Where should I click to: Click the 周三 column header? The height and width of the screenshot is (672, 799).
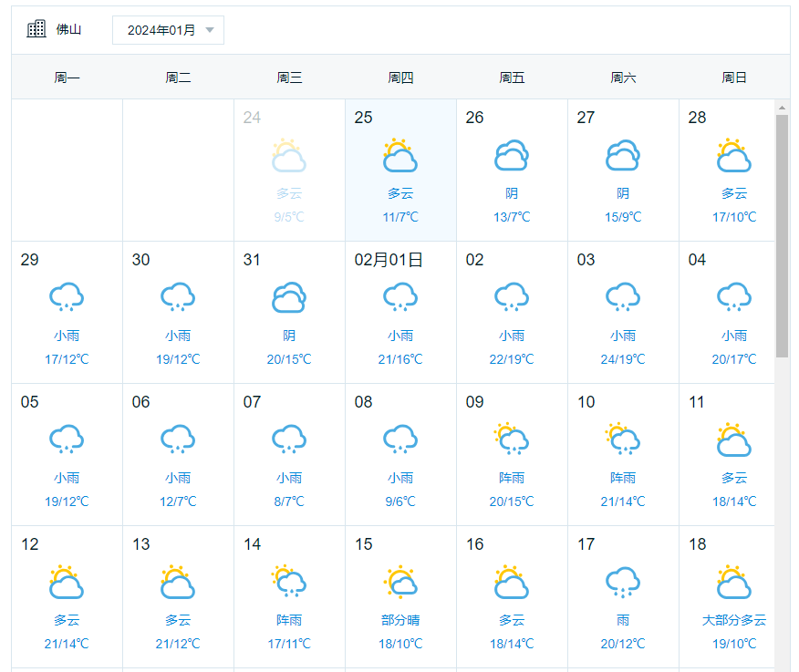(289, 78)
